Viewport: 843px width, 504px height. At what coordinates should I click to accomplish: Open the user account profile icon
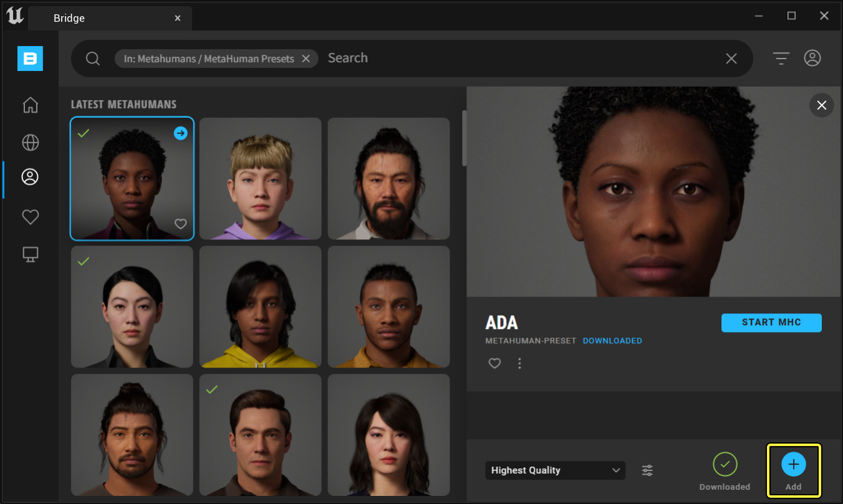pyautogui.click(x=812, y=58)
